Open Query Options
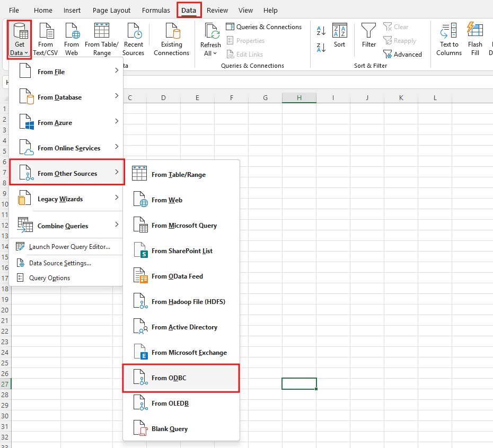The image size is (493, 448). pos(66,278)
